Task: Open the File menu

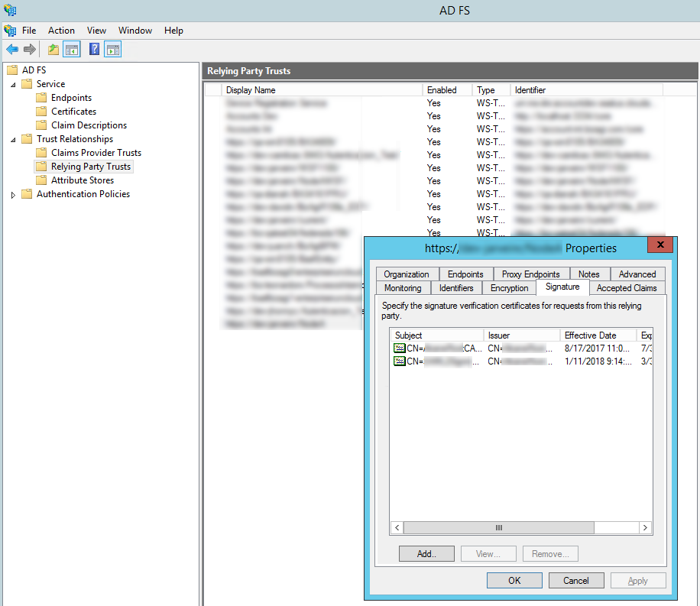Action: click(x=29, y=31)
